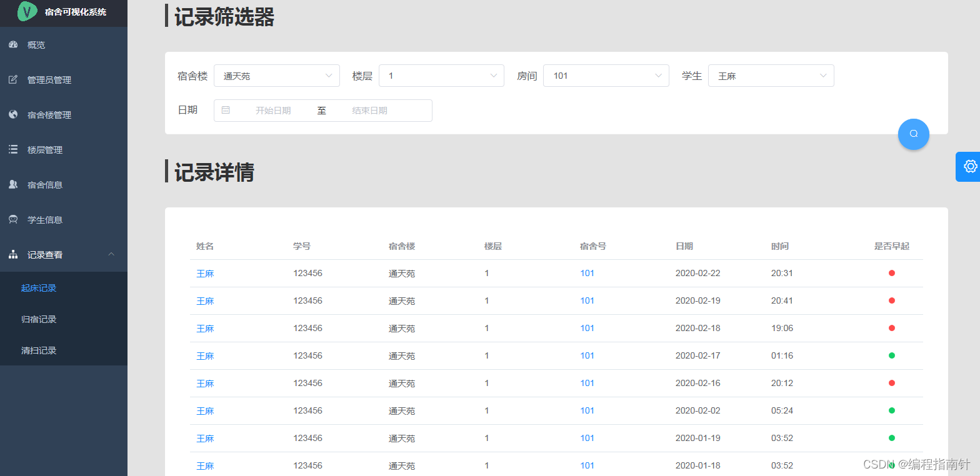
Task: Click the 日期 column header
Action: 684,246
